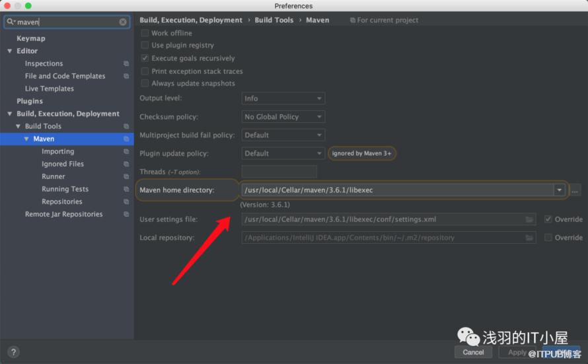588x364 pixels.
Task: Open the Checksum policy dropdown
Action: (283, 117)
